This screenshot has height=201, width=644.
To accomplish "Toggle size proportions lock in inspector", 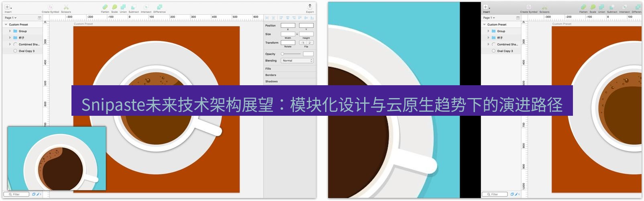I will [x=297, y=34].
